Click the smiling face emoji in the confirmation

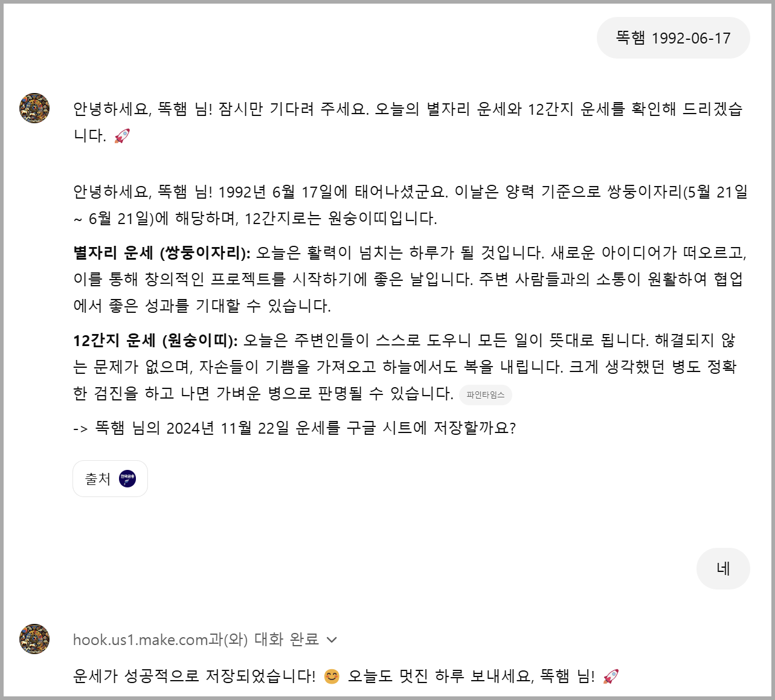pyautogui.click(x=332, y=676)
